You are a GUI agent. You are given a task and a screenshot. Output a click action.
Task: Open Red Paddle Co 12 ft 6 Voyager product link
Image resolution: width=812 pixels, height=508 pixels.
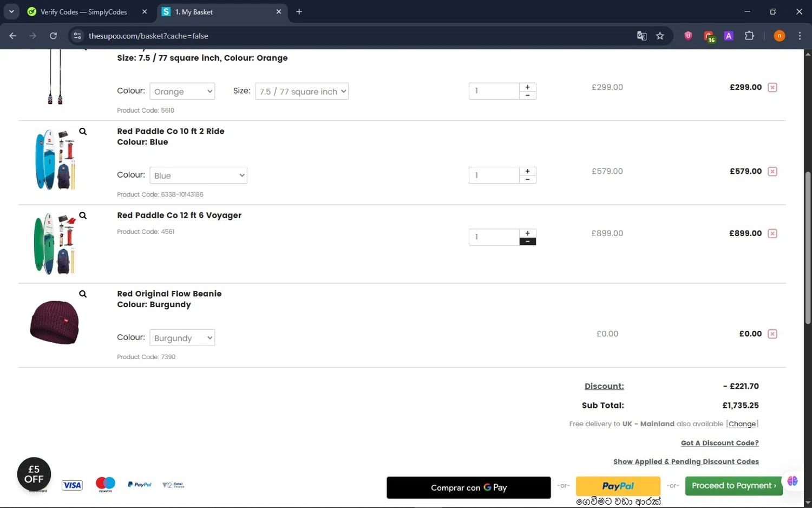click(x=179, y=215)
